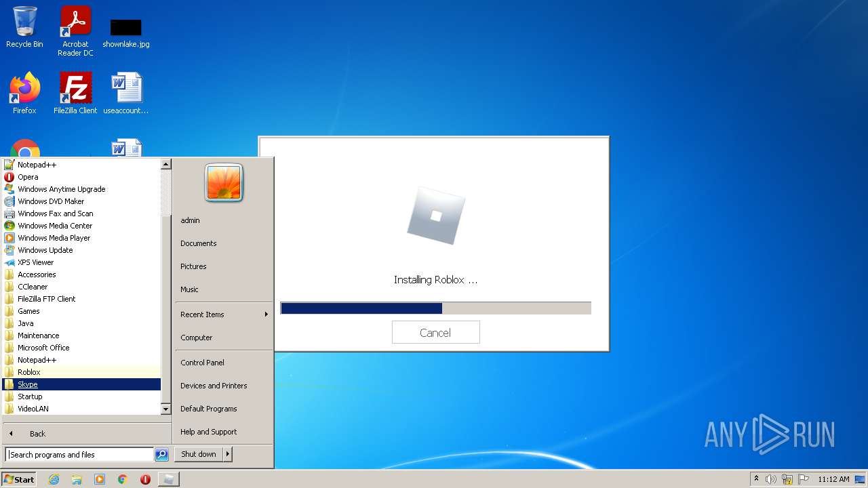Expand the Maintenance folder
Screen dimensions: 868x488
coord(81,335)
